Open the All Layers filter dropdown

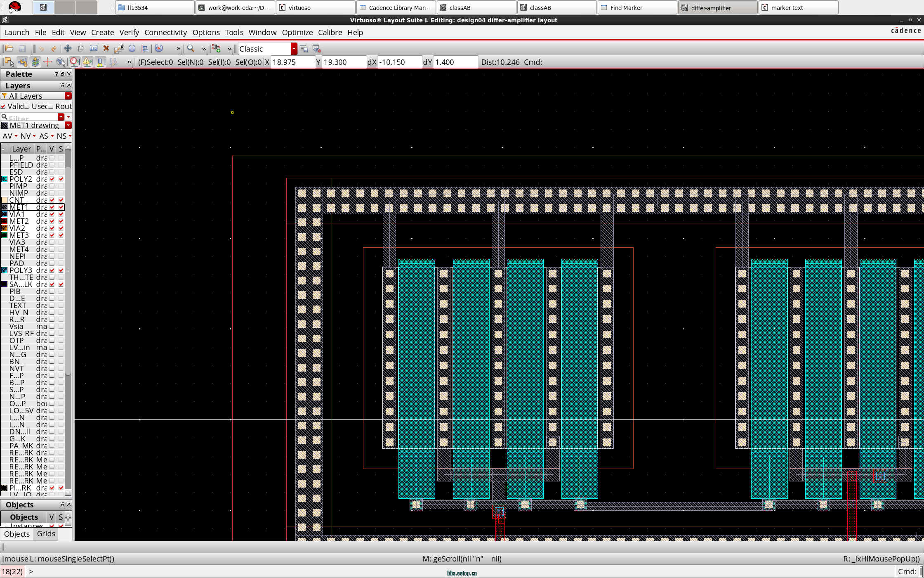[68, 96]
